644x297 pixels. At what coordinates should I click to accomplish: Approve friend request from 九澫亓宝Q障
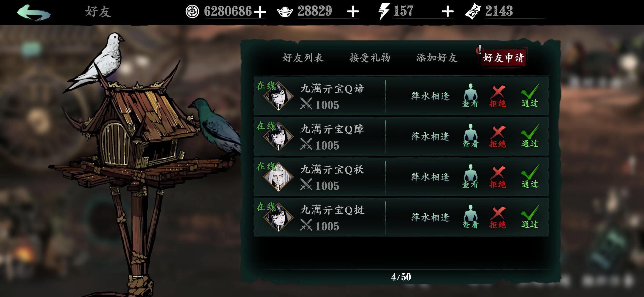point(530,136)
